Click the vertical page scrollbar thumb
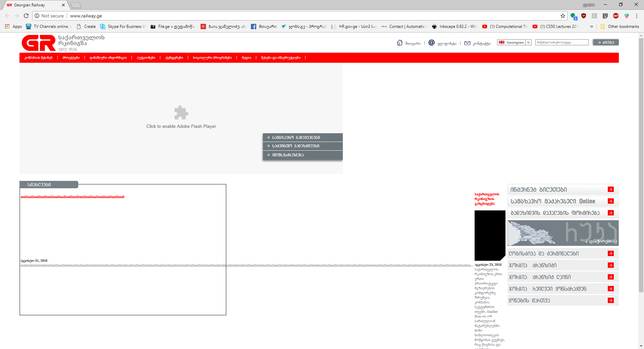 point(641,165)
